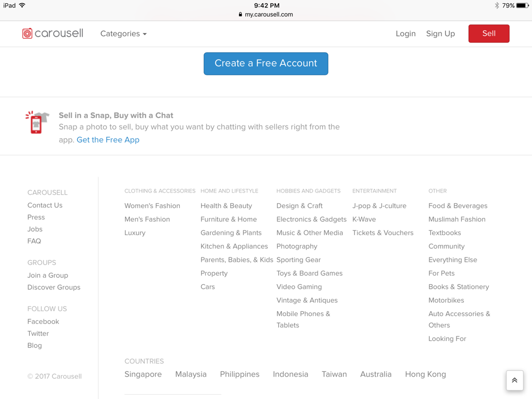Tap the Wi-Fi status icon
Viewport: 532px width, 399px height.
pyautogui.click(x=22, y=5)
